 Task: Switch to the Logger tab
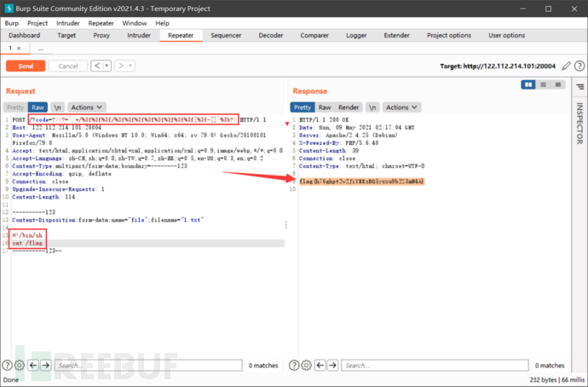[356, 35]
